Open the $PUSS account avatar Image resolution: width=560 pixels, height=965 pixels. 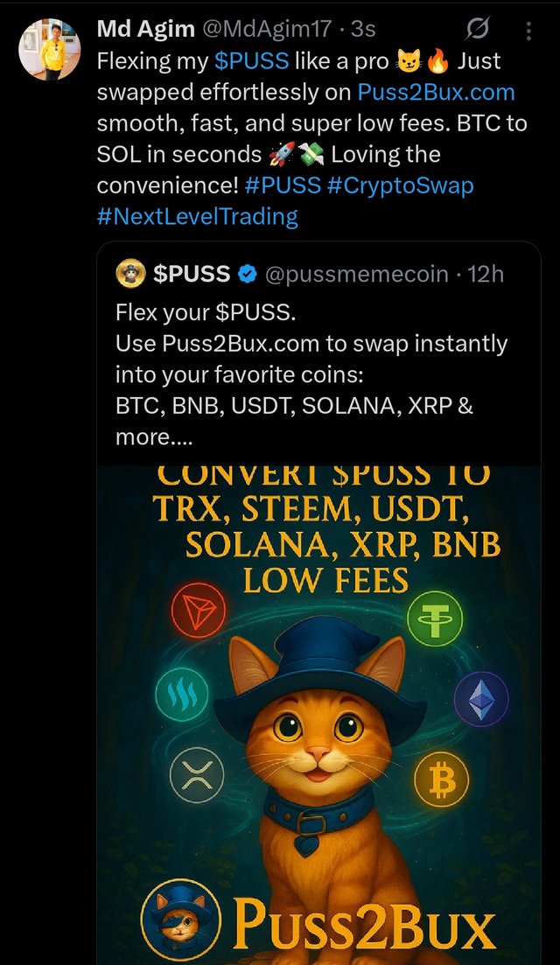(130, 274)
